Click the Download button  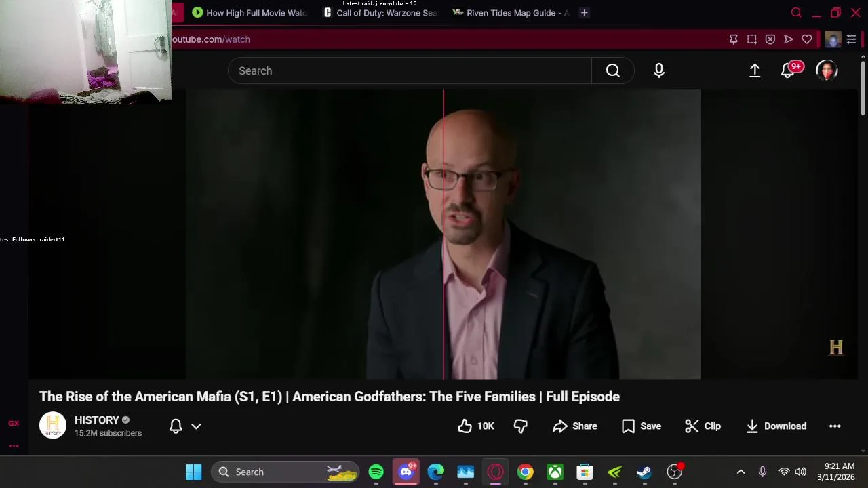776,426
